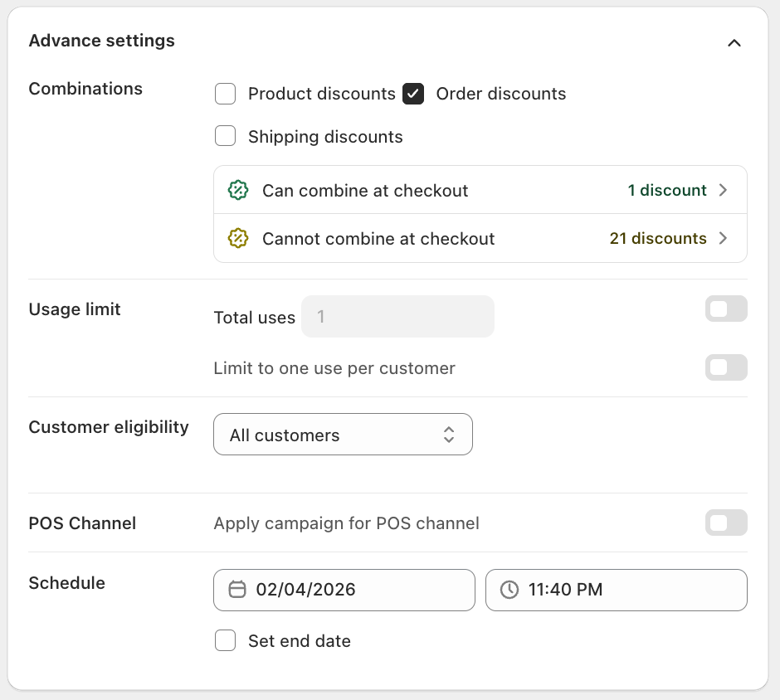Expand chevron next to 1 discount
The height and width of the screenshot is (700, 780).
724,190
